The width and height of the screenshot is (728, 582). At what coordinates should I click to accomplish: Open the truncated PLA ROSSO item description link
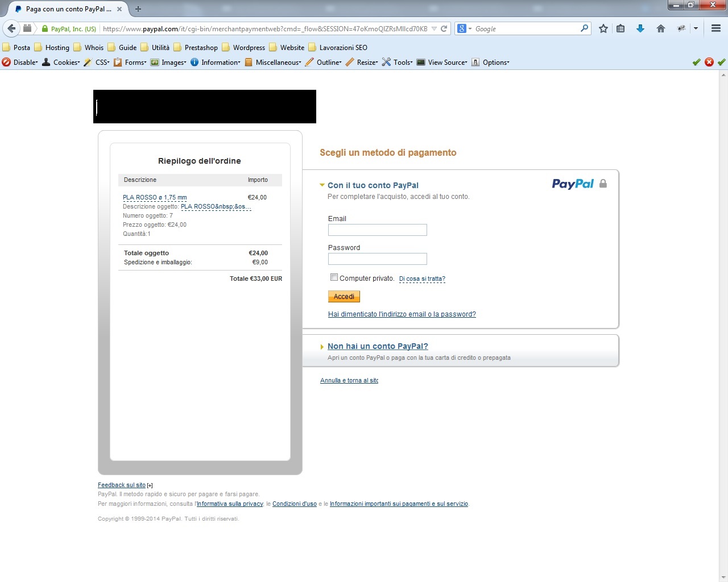(216, 207)
